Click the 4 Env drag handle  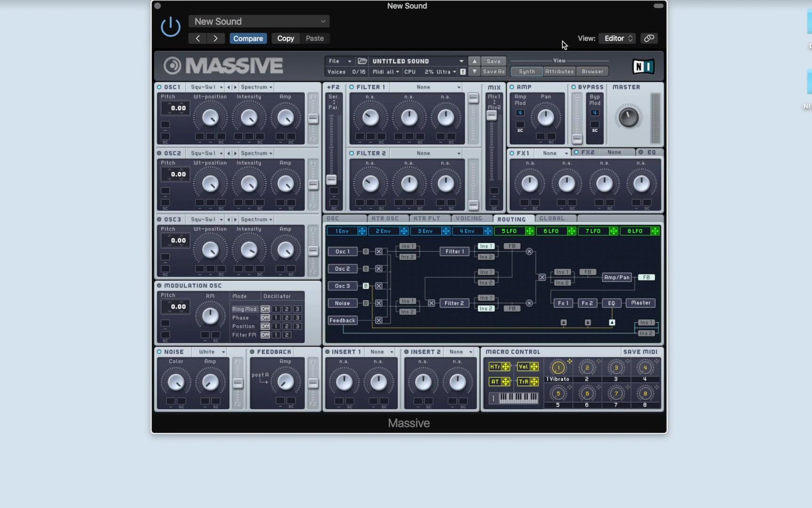(488, 231)
